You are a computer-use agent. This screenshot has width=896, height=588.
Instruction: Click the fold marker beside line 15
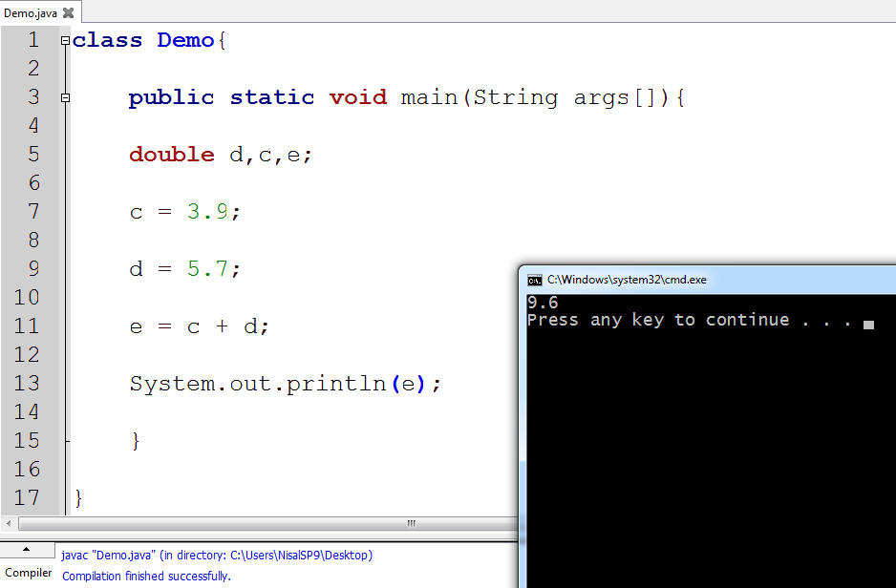point(64,440)
